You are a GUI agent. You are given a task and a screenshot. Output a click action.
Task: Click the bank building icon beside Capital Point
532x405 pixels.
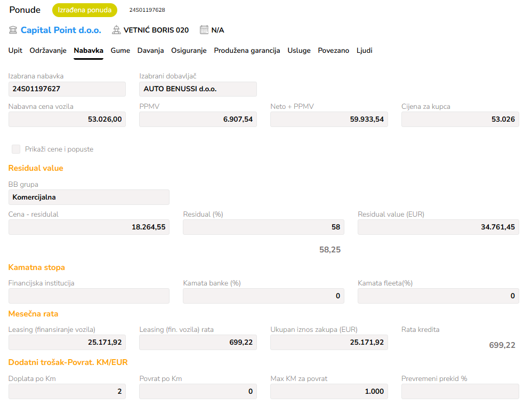pos(13,30)
